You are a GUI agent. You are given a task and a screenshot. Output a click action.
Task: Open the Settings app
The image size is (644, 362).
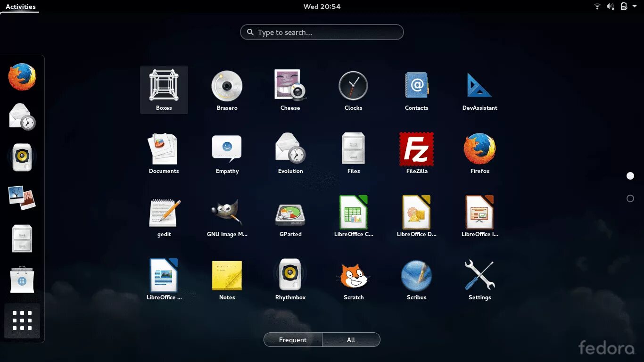pos(479,279)
